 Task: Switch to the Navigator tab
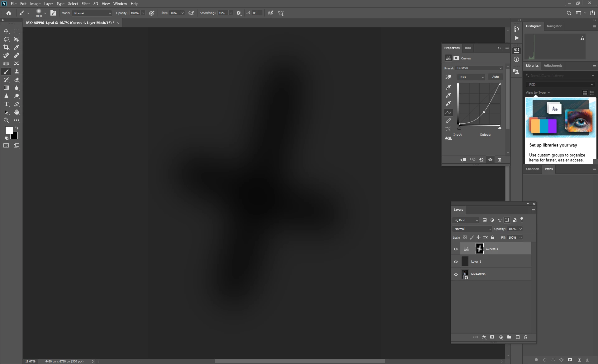point(554,26)
